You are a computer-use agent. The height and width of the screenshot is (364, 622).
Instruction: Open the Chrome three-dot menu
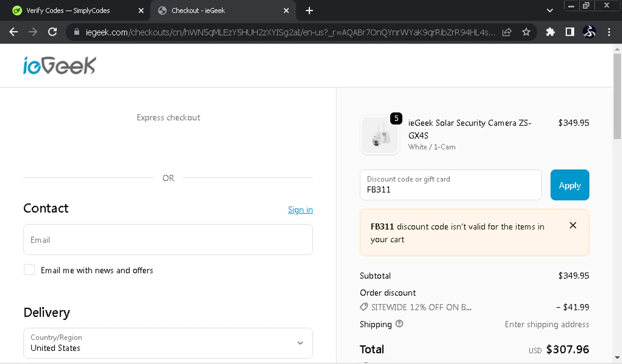(x=609, y=32)
